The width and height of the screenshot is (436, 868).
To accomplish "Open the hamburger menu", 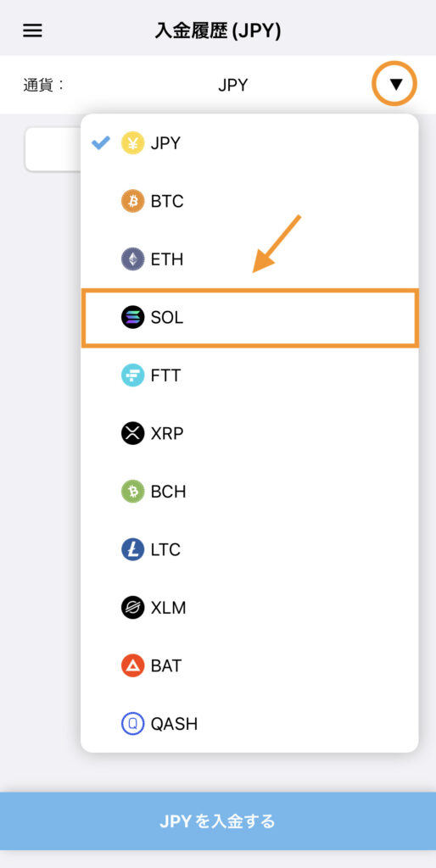I will click(32, 31).
